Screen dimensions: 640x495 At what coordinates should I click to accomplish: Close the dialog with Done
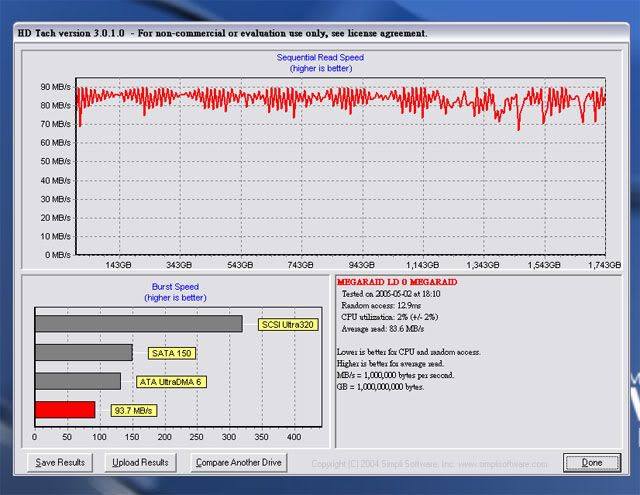pos(591,462)
